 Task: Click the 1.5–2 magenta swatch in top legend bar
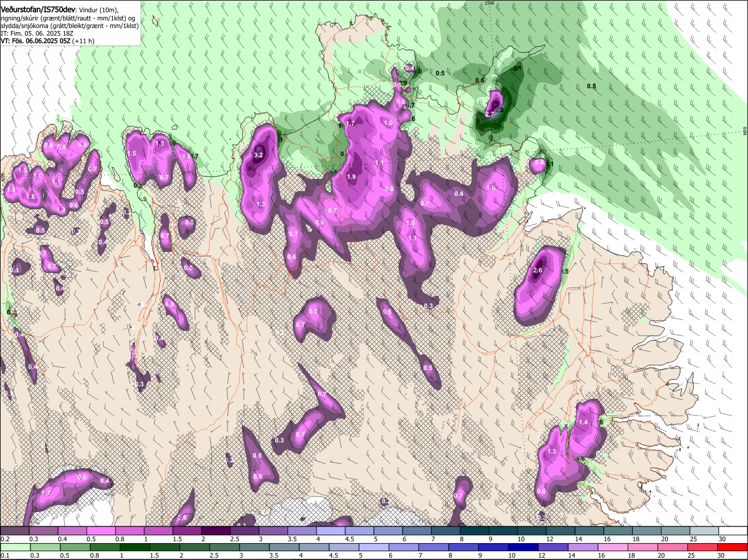[187, 531]
